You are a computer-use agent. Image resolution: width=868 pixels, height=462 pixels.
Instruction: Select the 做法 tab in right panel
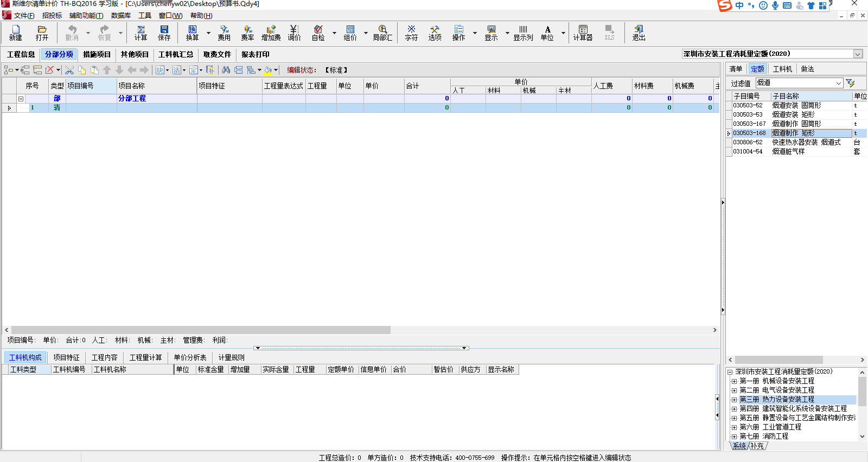pyautogui.click(x=807, y=69)
